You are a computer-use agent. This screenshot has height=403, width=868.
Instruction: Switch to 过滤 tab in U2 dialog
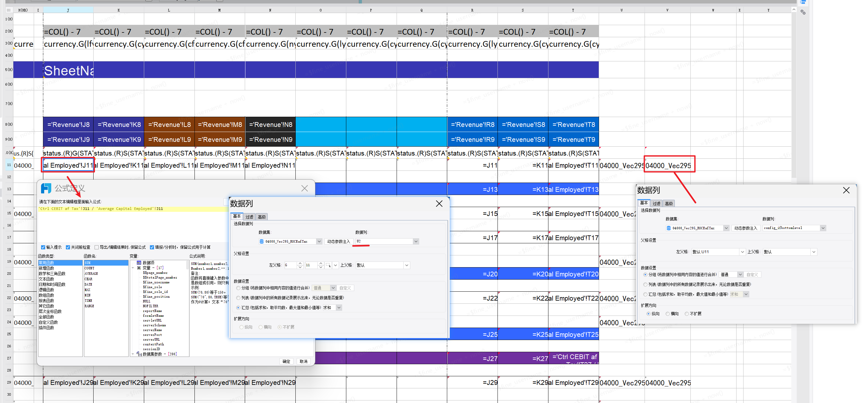click(249, 217)
